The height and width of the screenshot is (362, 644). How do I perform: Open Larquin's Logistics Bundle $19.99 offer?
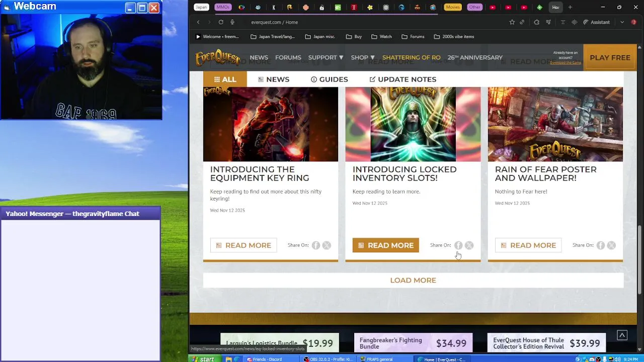279,343
